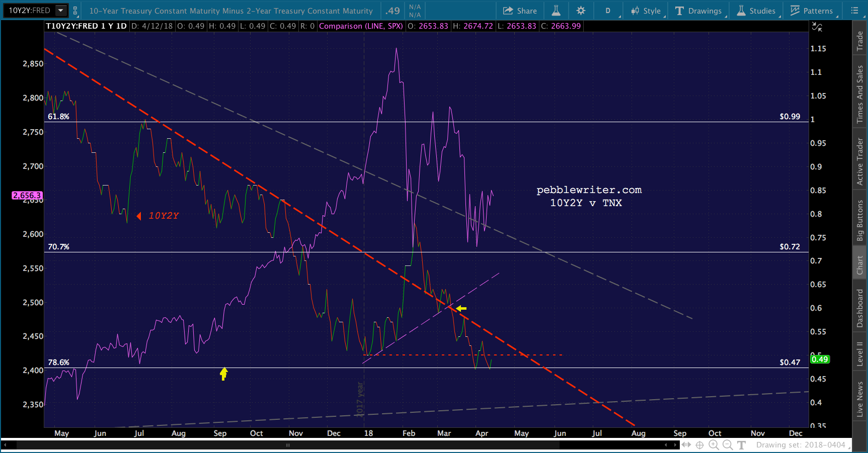Viewport: 868px width, 453px height.
Task: Open the Times And Sales sidebar tab
Action: tap(860, 94)
